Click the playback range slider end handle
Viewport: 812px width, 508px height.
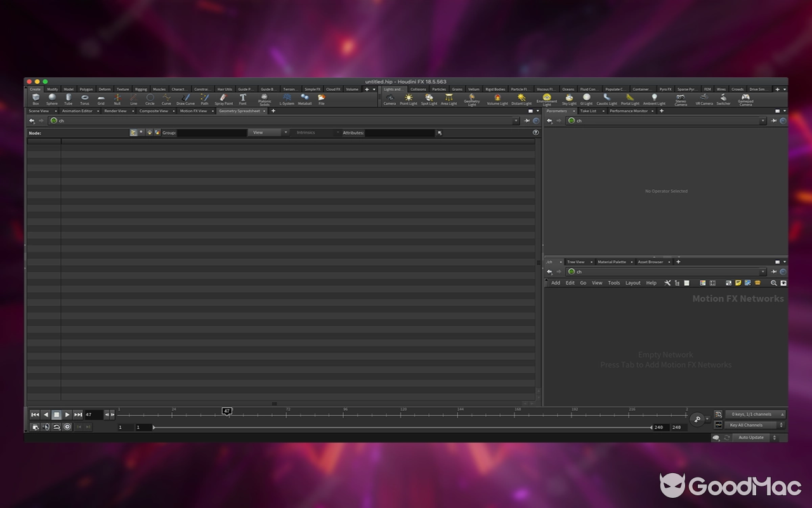coord(650,427)
